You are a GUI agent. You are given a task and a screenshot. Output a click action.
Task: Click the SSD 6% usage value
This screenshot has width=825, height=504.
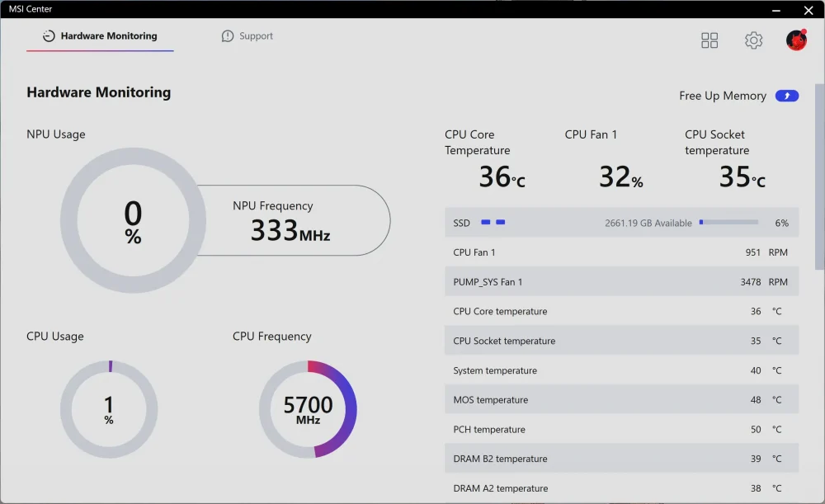point(781,223)
